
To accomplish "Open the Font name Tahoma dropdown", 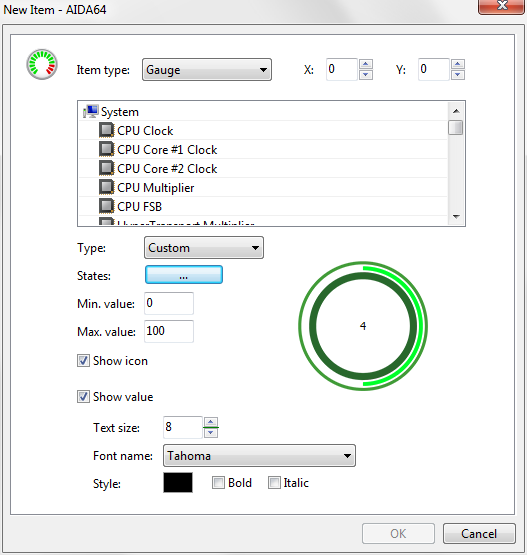I will (259, 456).
